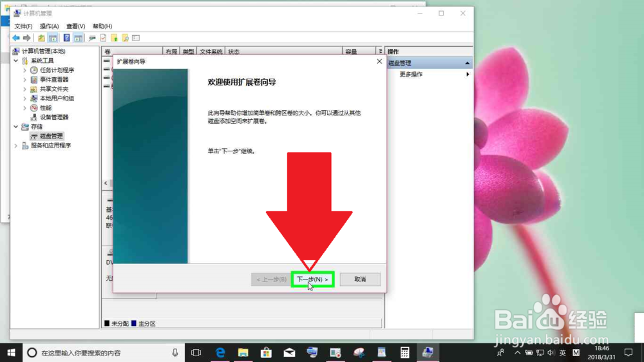Screen dimensions: 644x362
Task: Select Computer Management (Local) root node
Action: pos(44,52)
